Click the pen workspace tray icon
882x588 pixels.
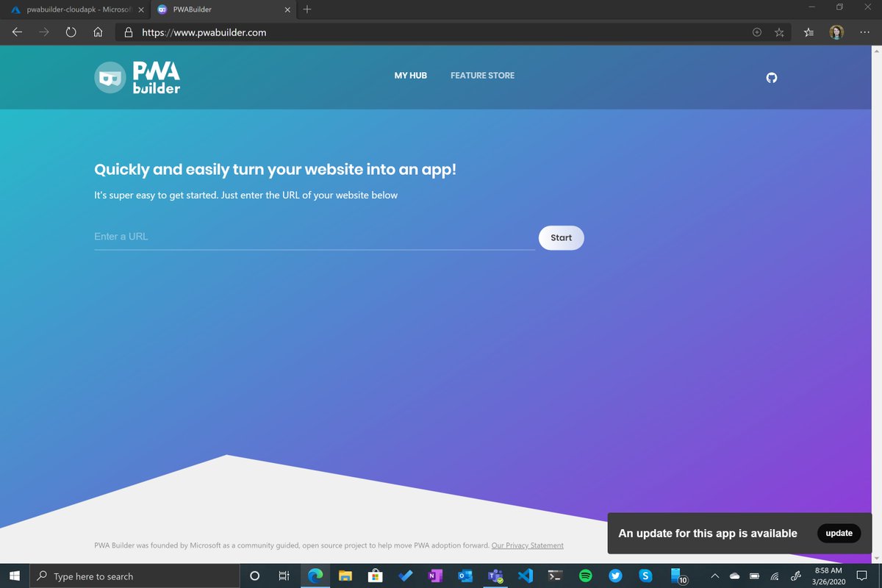tap(795, 576)
